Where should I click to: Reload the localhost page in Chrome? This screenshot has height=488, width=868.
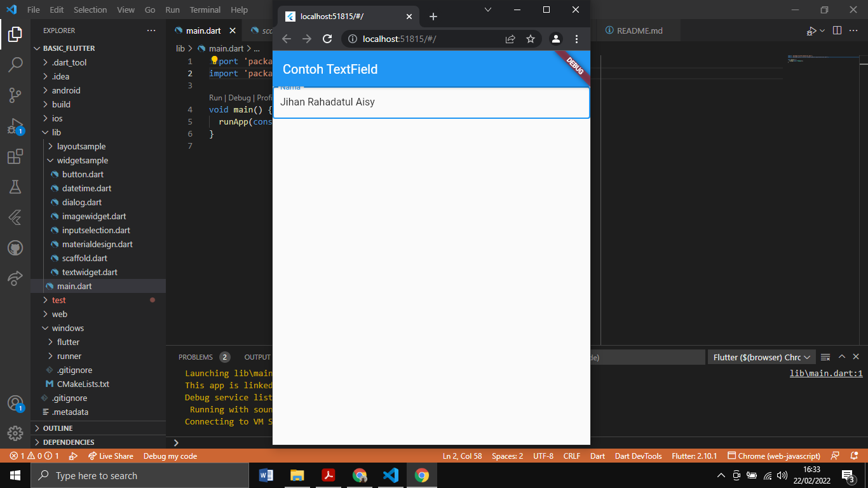pyautogui.click(x=327, y=38)
